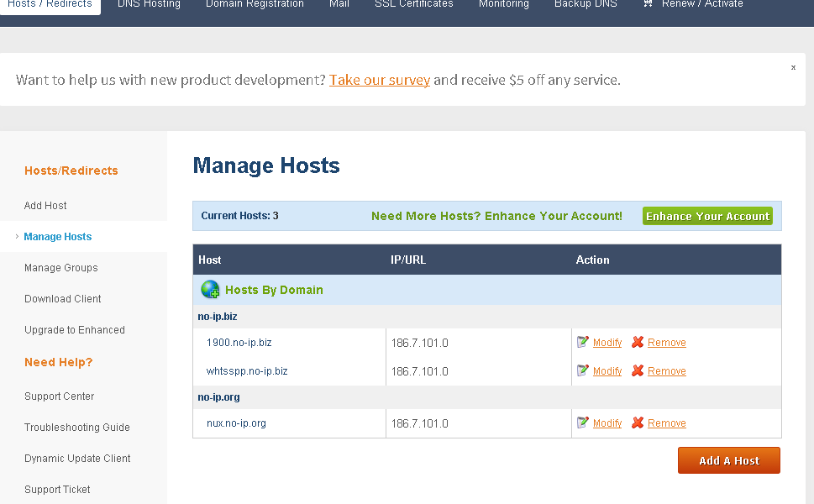Modify the nux.no-ip.org host

607,423
